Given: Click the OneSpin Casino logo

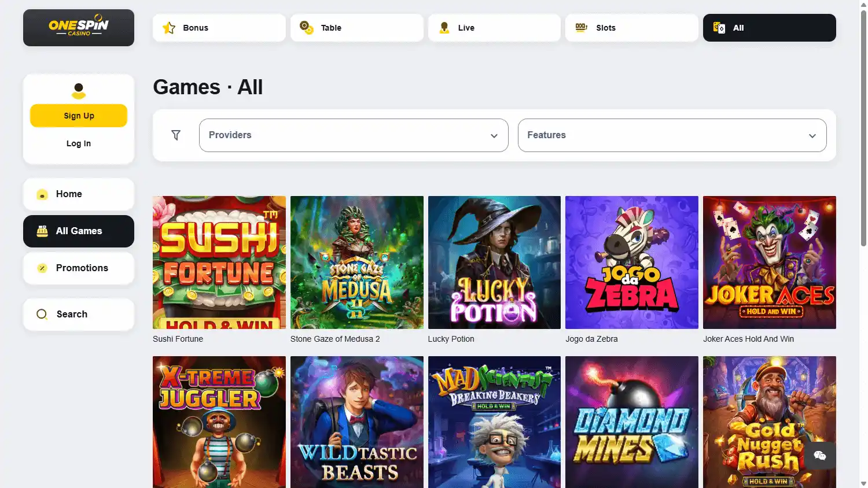Looking at the screenshot, I should pyautogui.click(x=79, y=28).
